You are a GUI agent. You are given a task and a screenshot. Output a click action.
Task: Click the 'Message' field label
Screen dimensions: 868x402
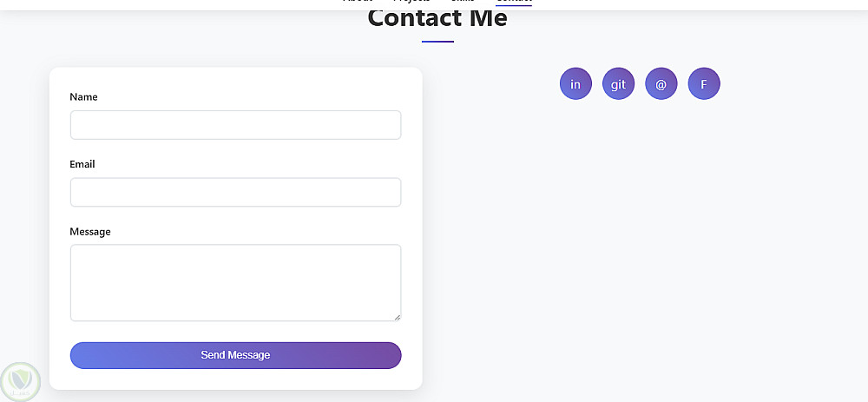pos(90,232)
